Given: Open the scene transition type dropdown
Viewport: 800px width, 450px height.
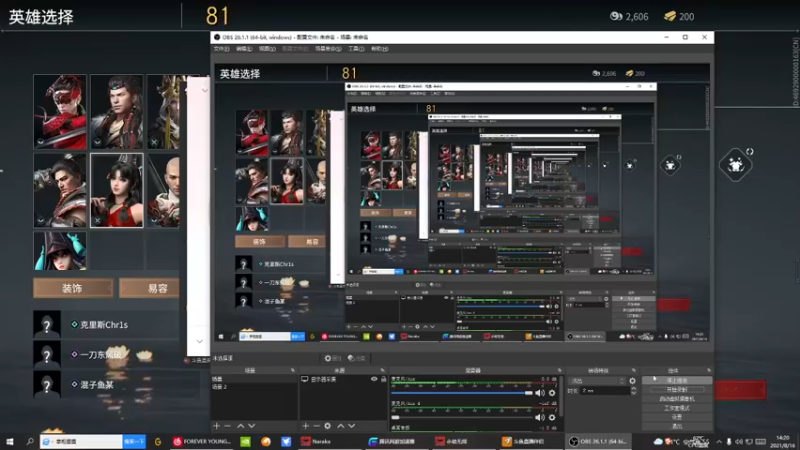Looking at the screenshot, I should click(x=597, y=381).
